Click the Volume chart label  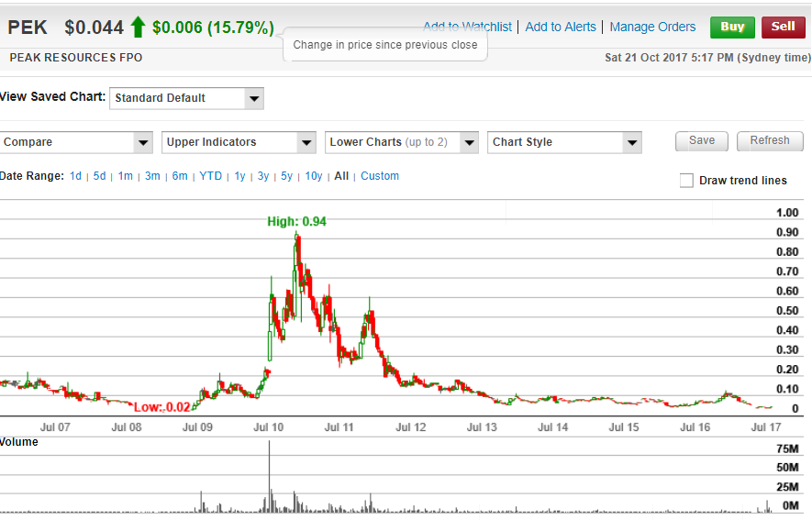coord(19,442)
